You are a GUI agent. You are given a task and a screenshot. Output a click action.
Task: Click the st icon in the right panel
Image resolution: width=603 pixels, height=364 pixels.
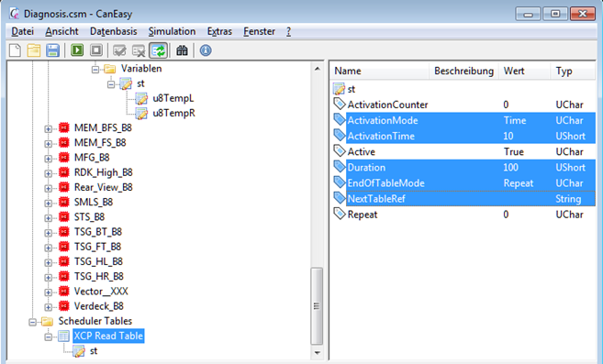[x=339, y=89]
